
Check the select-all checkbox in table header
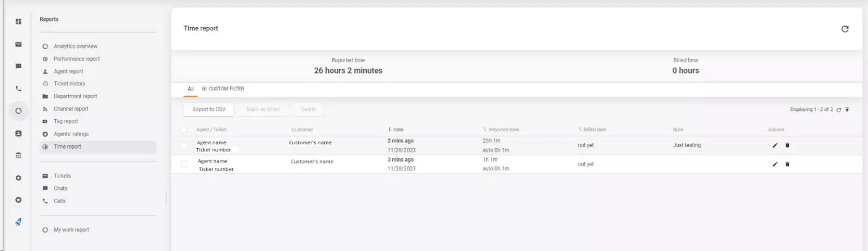tap(184, 129)
